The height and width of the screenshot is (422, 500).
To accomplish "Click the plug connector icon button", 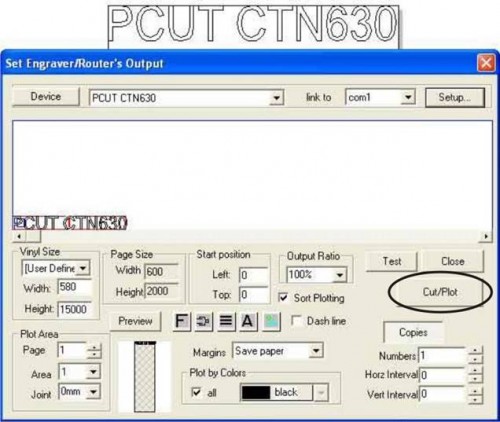I will point(204,321).
